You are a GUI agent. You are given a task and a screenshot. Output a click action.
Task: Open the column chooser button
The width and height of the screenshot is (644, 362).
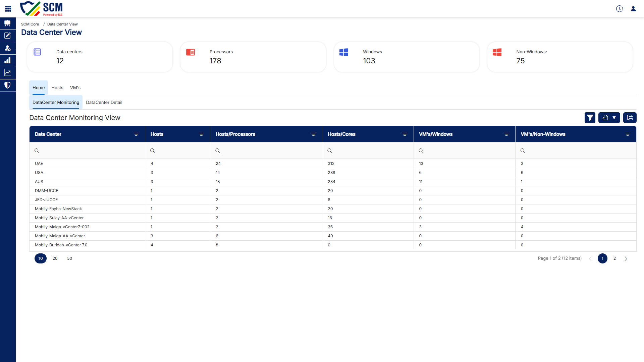[630, 118]
